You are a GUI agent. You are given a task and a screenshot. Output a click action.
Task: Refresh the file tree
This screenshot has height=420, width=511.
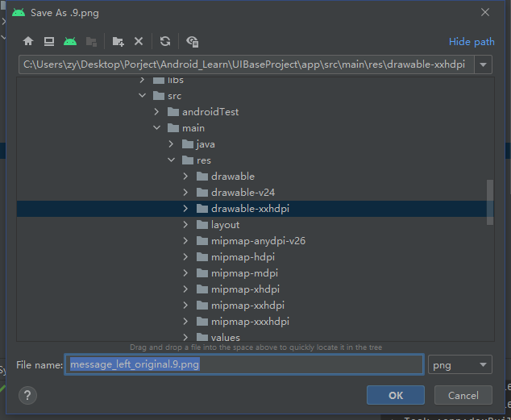(165, 41)
